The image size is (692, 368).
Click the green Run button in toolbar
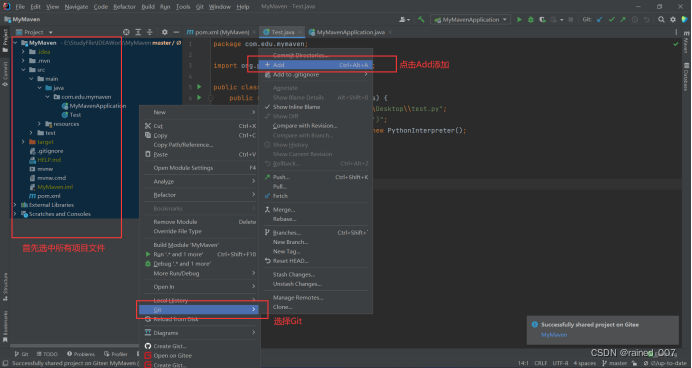click(519, 19)
